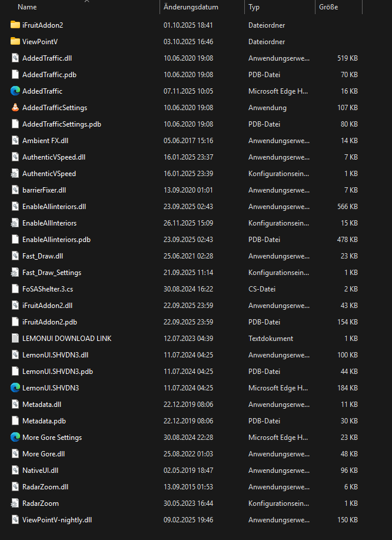Click the barrierFixer.dll file icon
Image resolution: width=392 pixels, height=540 pixels.
15,190
